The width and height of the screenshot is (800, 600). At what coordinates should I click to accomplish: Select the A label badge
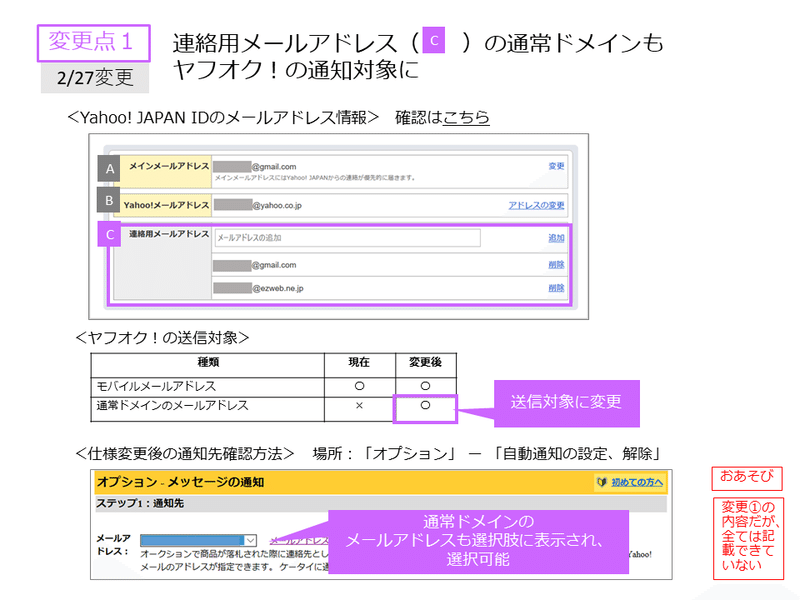pos(109,168)
